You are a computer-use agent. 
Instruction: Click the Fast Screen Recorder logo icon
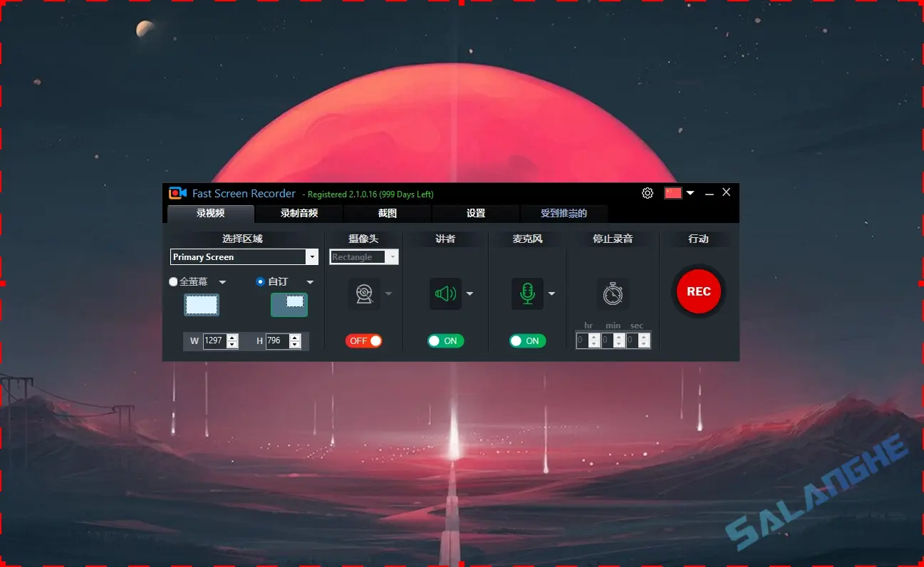coord(177,193)
